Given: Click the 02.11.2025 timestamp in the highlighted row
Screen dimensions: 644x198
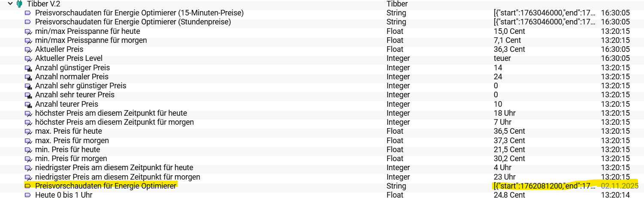Looking at the screenshot, I should click(620, 186).
